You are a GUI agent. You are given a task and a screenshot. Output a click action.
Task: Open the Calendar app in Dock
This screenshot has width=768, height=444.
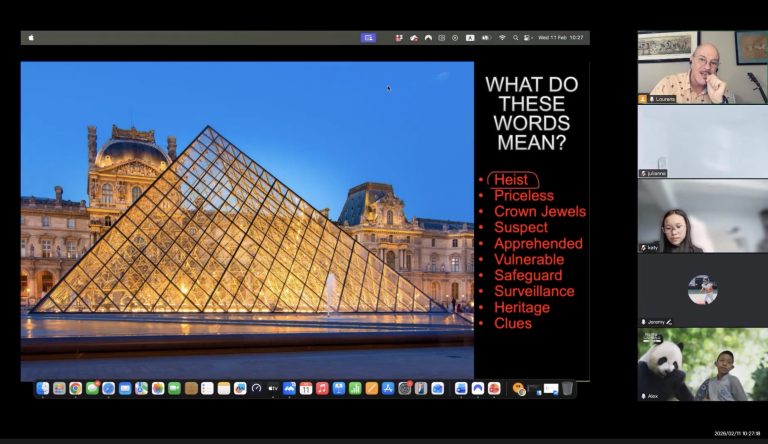coord(306,388)
